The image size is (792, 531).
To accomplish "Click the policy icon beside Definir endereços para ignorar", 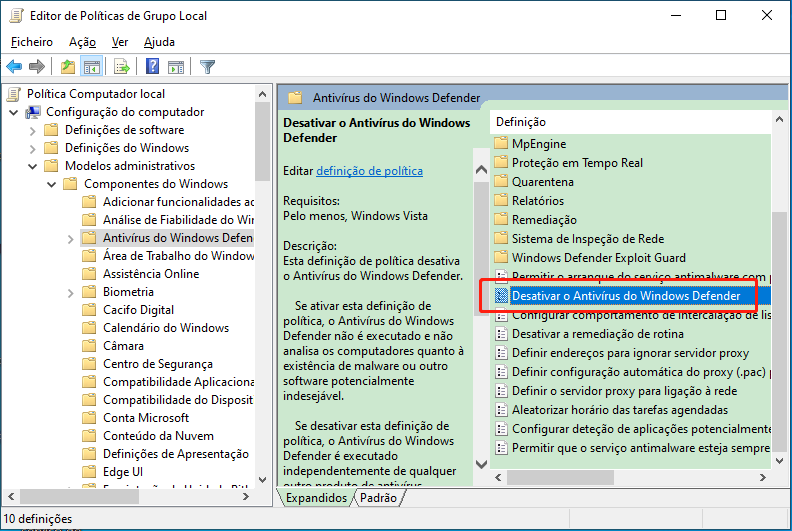I will pyautogui.click(x=501, y=353).
